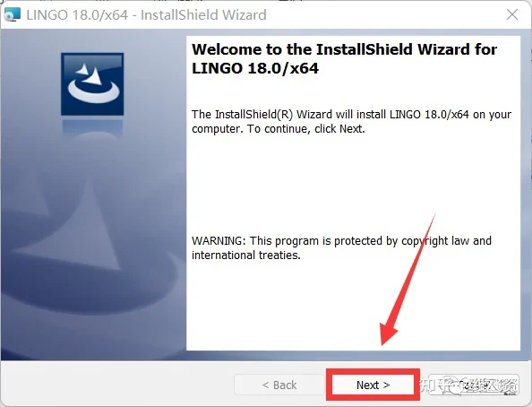Click the greyed-out < Back button

(x=279, y=385)
